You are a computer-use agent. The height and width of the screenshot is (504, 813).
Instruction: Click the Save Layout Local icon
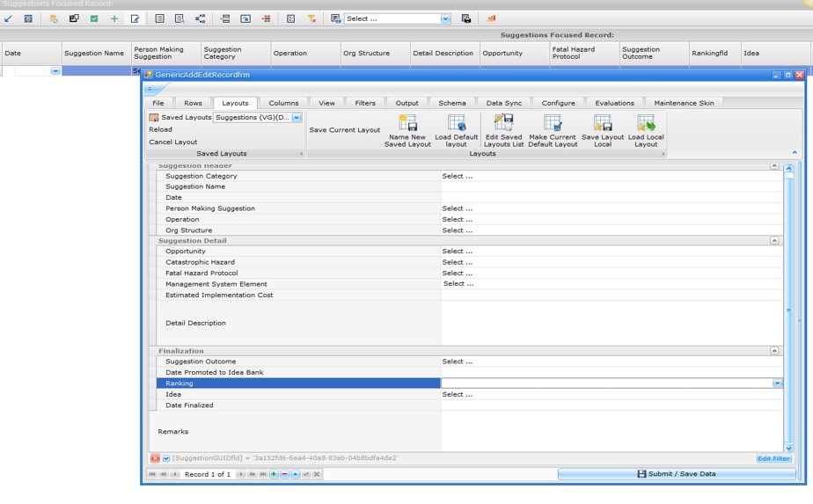602,123
